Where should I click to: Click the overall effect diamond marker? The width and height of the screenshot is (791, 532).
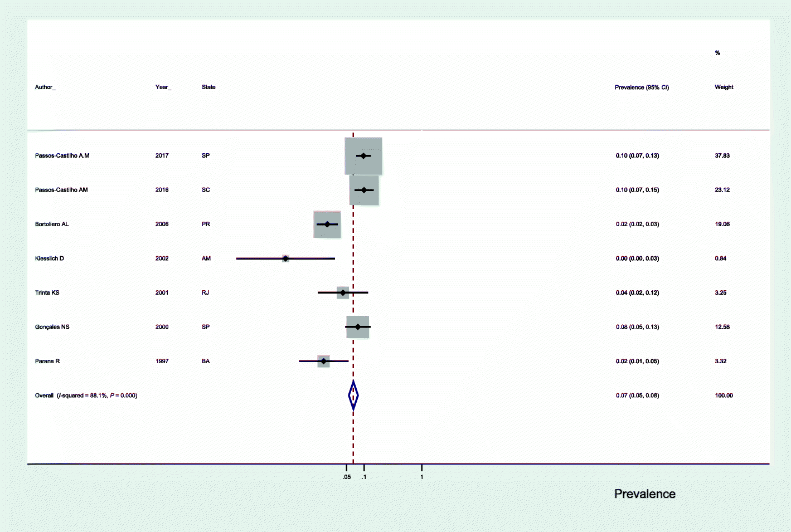(353, 396)
